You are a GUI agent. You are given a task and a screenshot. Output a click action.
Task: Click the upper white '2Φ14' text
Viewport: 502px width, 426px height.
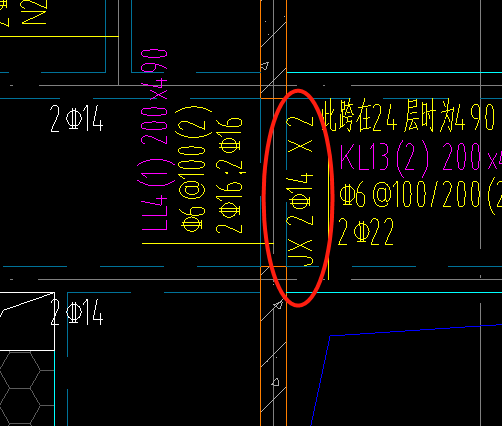(x=77, y=119)
